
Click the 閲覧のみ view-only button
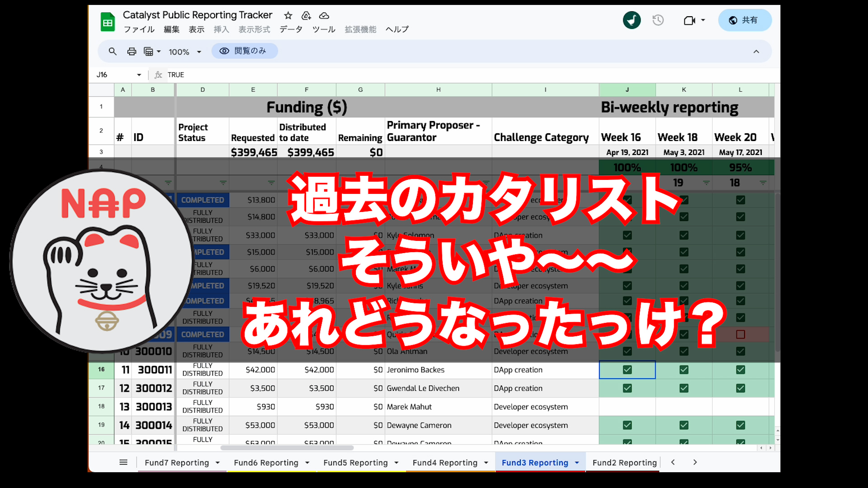pos(244,51)
